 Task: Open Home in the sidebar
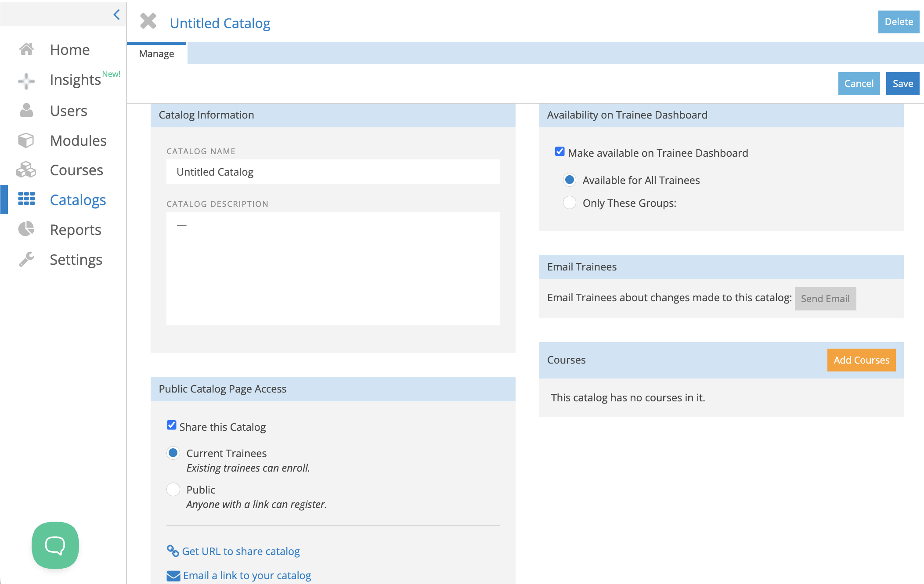pos(70,50)
